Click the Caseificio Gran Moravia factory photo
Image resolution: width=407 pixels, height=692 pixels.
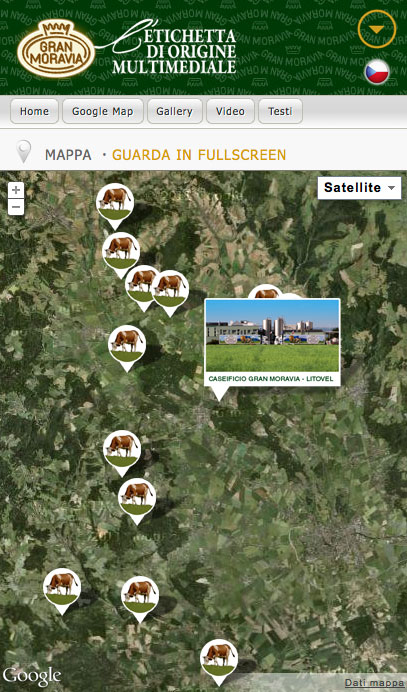(x=272, y=335)
